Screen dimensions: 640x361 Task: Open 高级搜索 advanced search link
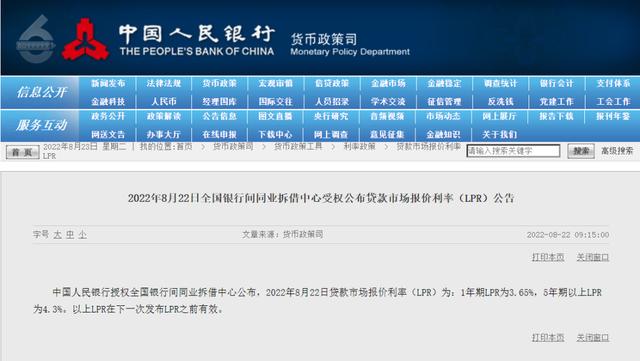pyautogui.click(x=617, y=151)
